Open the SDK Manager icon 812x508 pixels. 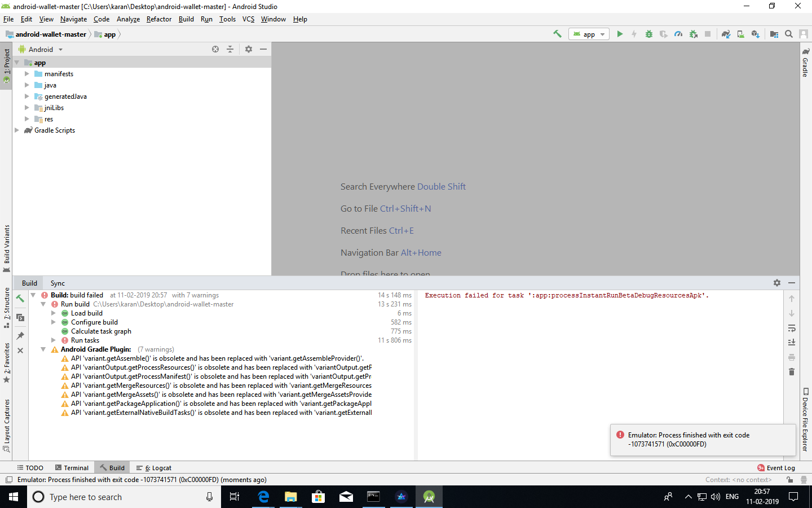tap(756, 34)
